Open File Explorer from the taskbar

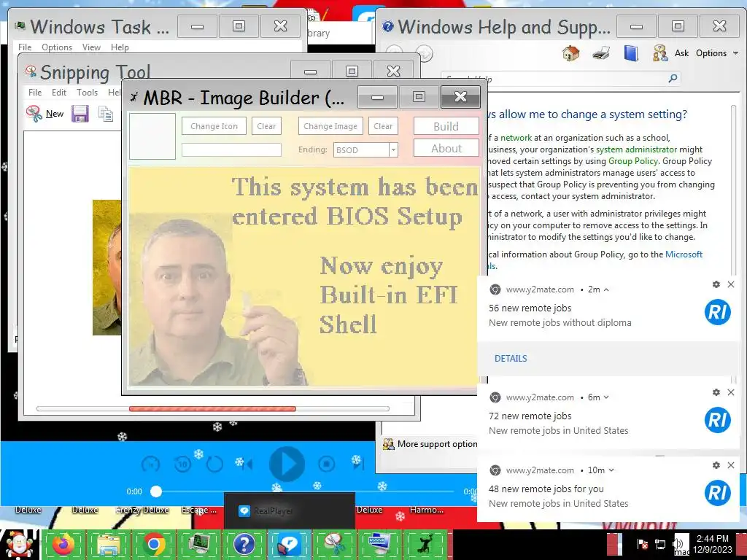[x=109, y=544]
